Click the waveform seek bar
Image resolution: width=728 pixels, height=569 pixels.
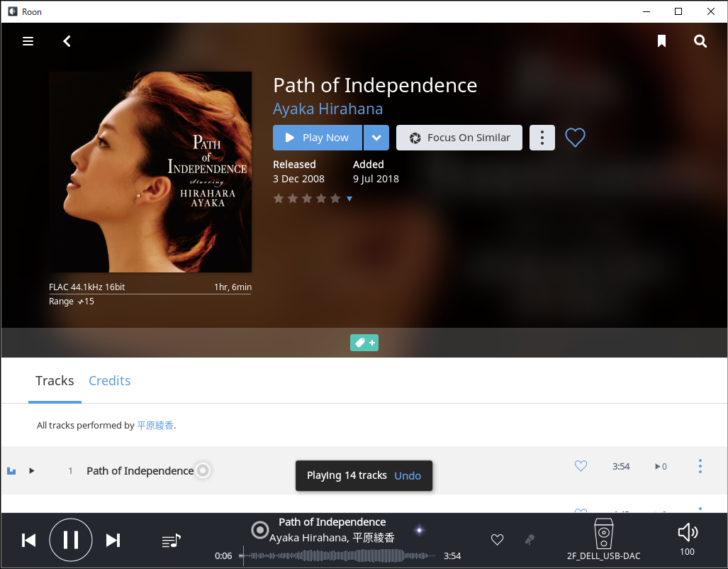(338, 556)
